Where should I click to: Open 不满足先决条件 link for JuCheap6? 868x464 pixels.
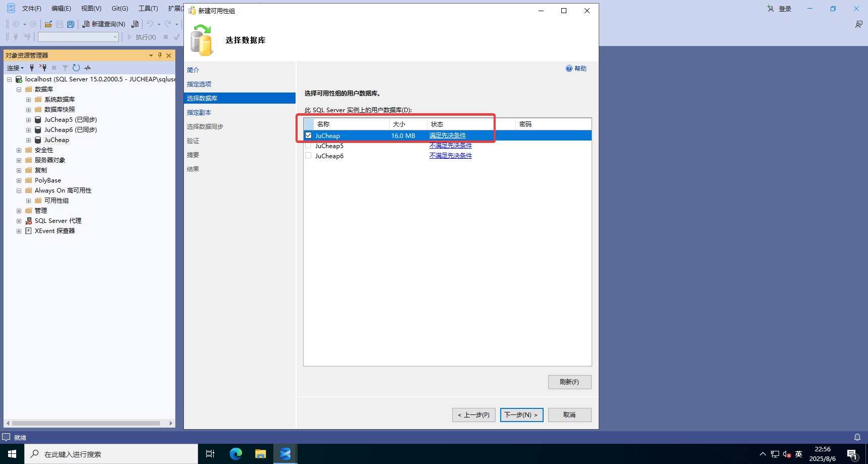coord(451,156)
